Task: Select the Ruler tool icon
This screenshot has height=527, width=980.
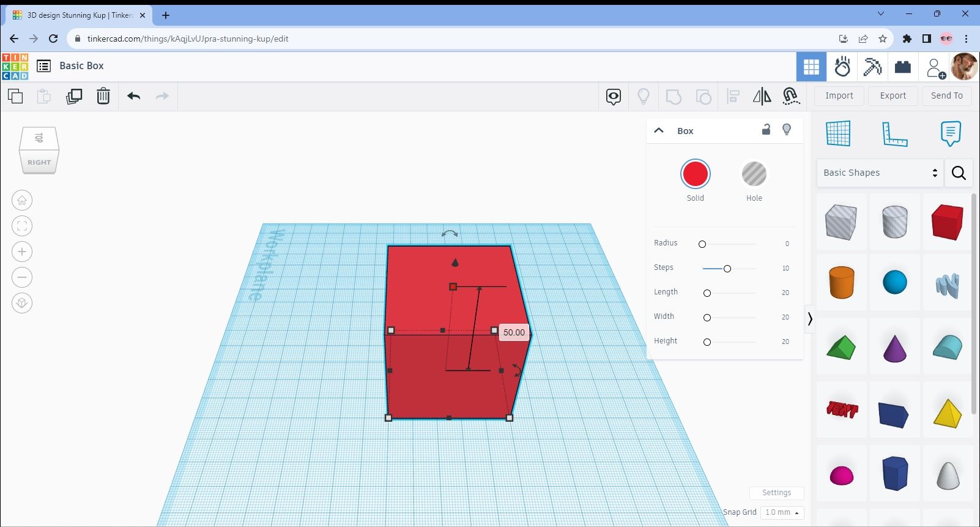Action: [894, 133]
